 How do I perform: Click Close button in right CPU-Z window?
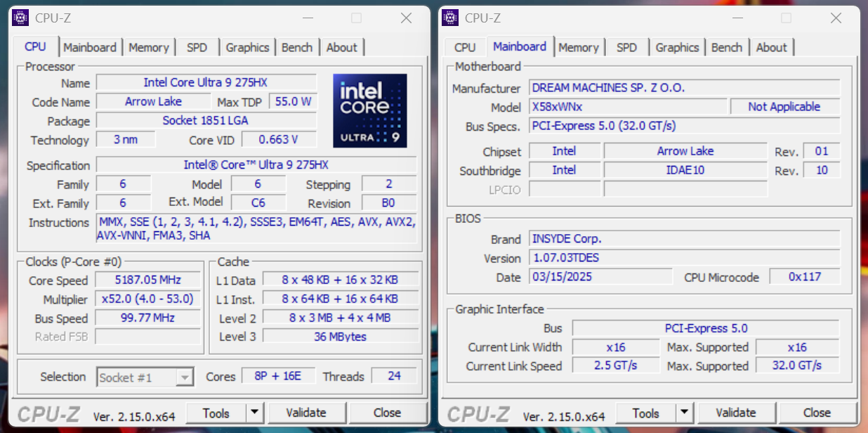click(x=817, y=413)
